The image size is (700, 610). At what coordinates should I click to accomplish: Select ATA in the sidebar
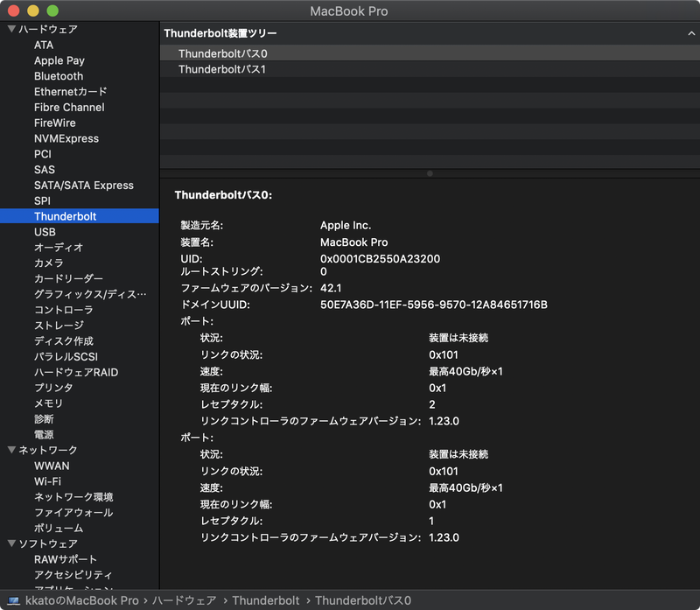[x=44, y=46]
